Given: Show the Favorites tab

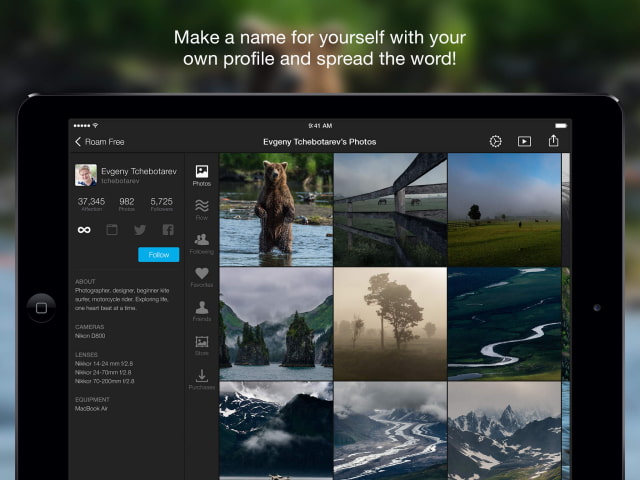Looking at the screenshot, I should 202,278.
